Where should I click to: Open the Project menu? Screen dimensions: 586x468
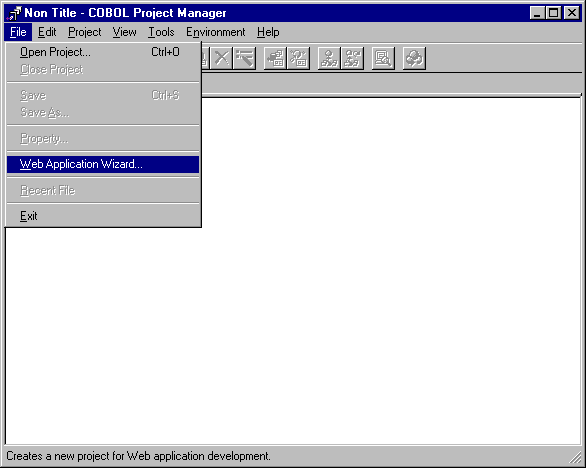click(x=85, y=32)
